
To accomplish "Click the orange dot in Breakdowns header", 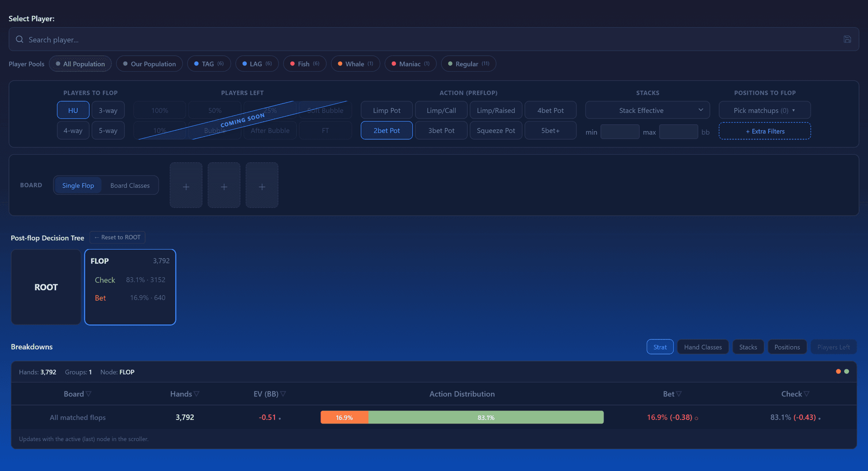I will click(x=838, y=372).
